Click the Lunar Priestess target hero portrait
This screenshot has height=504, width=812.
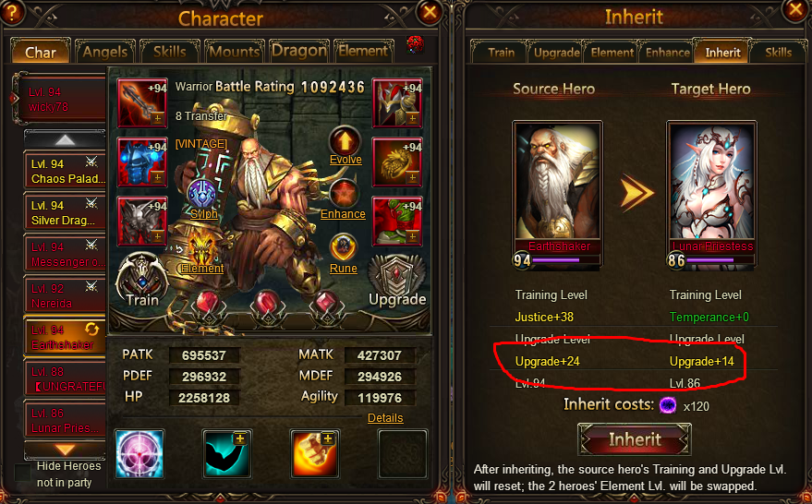711,194
